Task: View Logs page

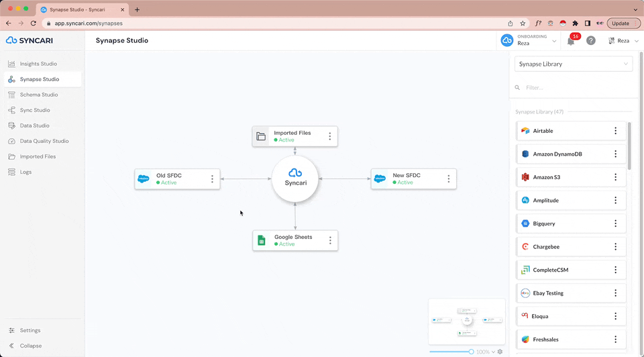Action: tap(25, 172)
